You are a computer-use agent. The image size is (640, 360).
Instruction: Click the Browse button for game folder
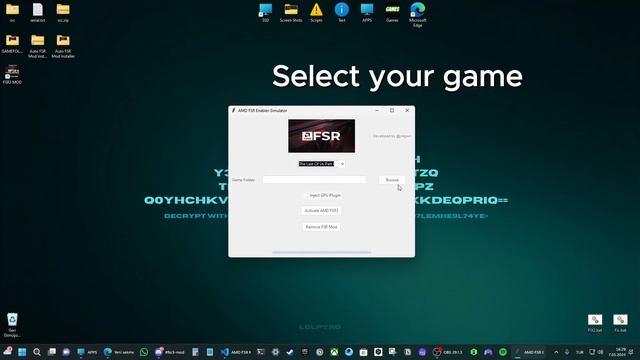[392, 180]
